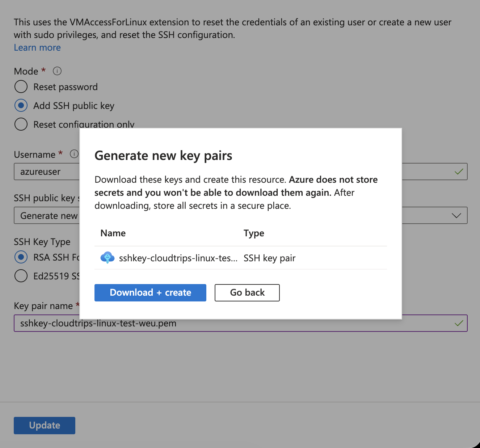This screenshot has height=448, width=480.
Task: Choose the Ed25519 SSH key type radio
Action: coord(21,276)
